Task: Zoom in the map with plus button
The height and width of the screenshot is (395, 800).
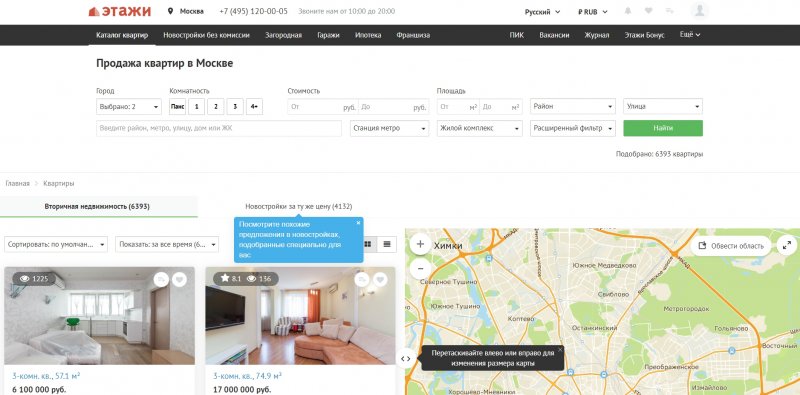Action: pos(420,244)
